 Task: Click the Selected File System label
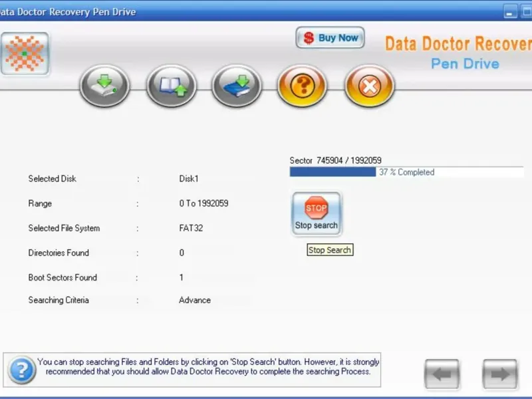[64, 228]
